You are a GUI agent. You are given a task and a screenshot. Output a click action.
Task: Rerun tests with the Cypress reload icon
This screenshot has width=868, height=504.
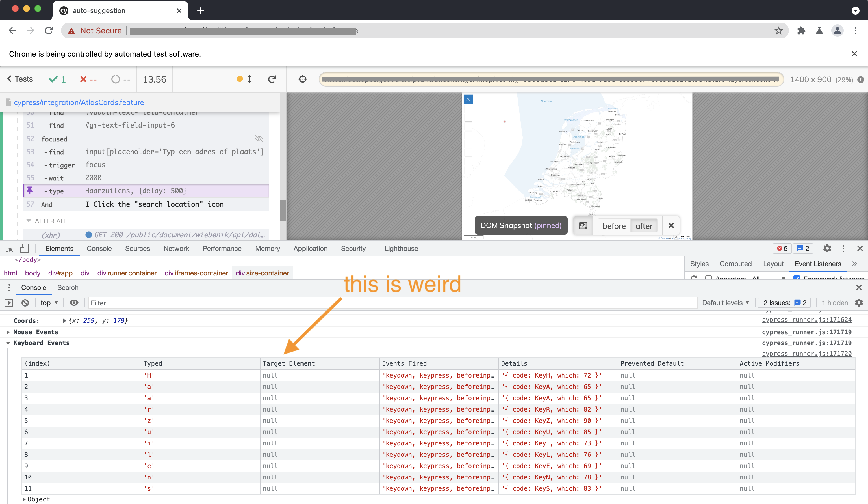click(272, 79)
